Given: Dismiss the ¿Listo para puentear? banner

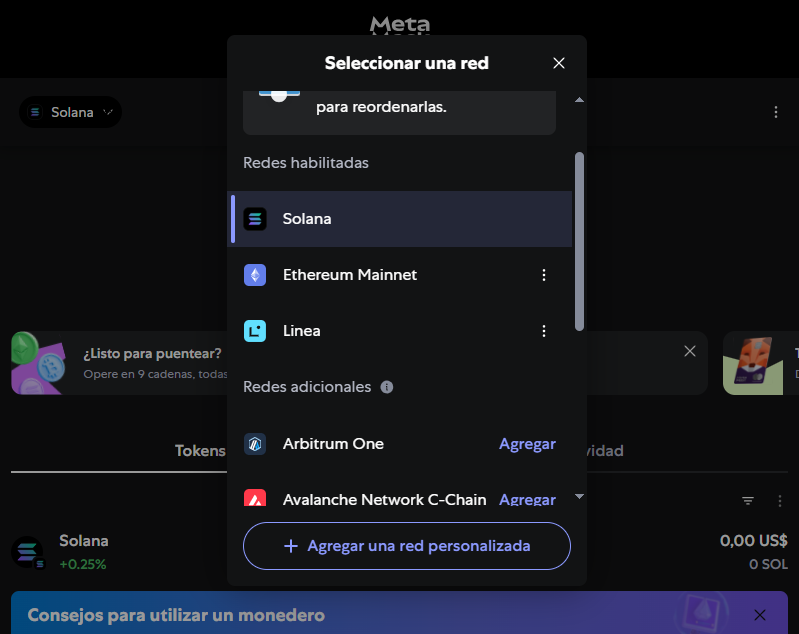Looking at the screenshot, I should coord(689,351).
